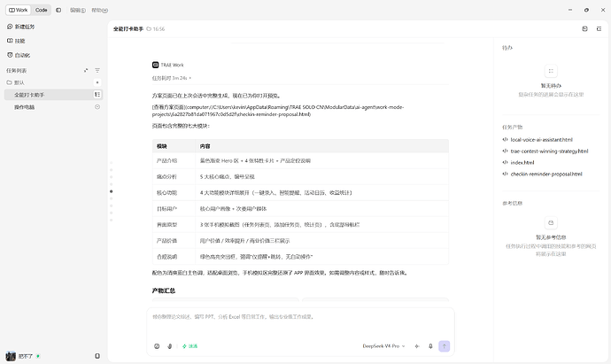
Task: Click the 任务产物 section heading
Action: pos(512,127)
